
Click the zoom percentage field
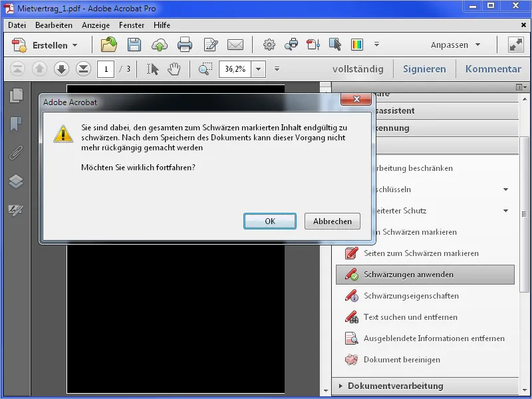pos(235,69)
